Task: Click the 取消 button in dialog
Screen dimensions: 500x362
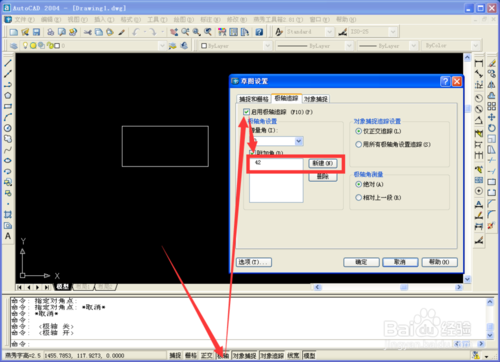Action: point(400,262)
